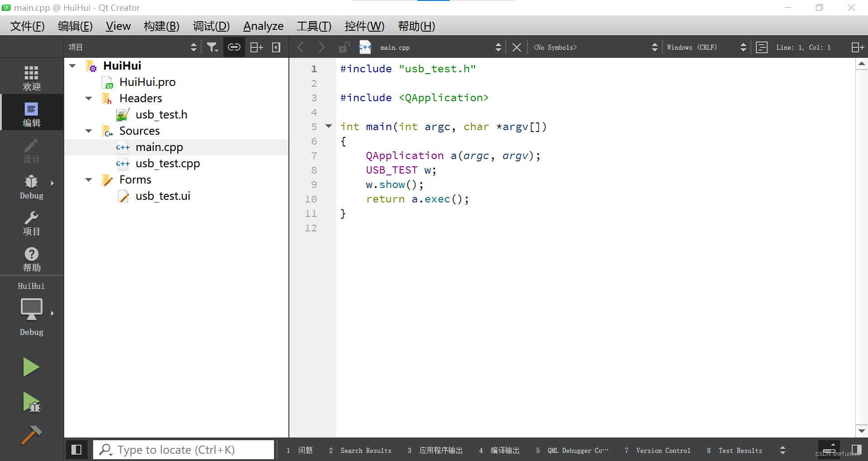Screen dimensions: 868x461
Task: Go back in navigation history
Action: (301, 47)
